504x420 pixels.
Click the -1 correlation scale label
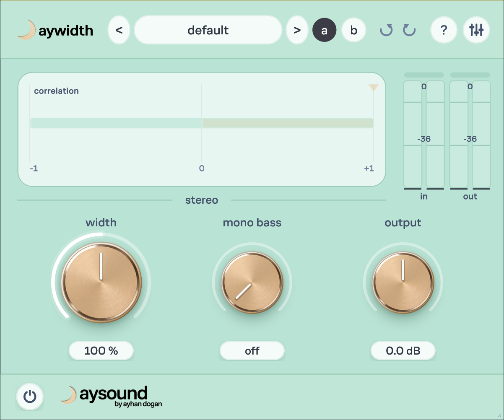(34, 169)
